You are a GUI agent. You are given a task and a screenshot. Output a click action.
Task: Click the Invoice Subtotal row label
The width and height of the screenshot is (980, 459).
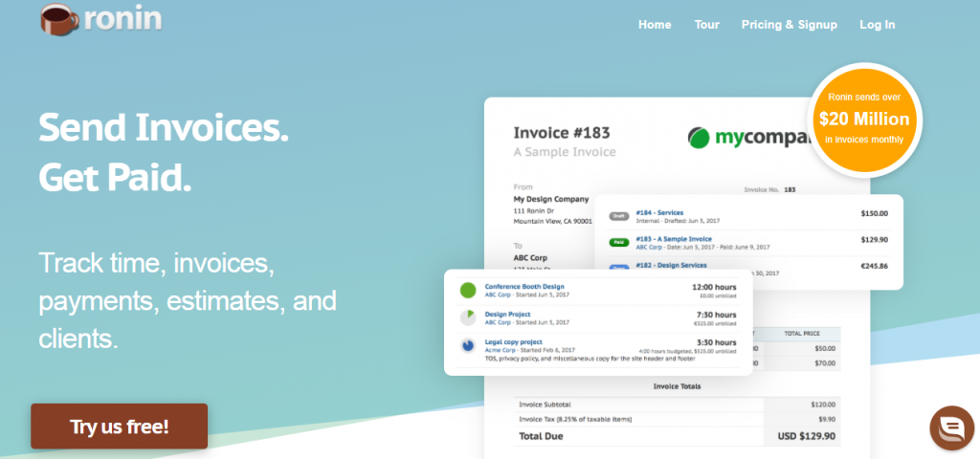coord(545,404)
